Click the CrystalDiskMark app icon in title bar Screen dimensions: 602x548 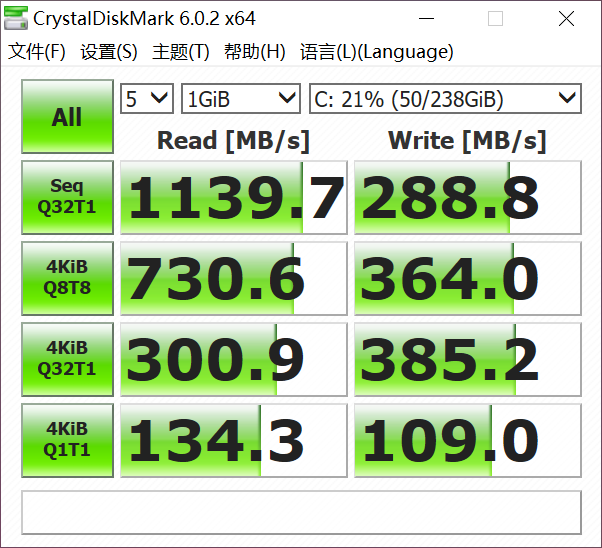point(16,18)
